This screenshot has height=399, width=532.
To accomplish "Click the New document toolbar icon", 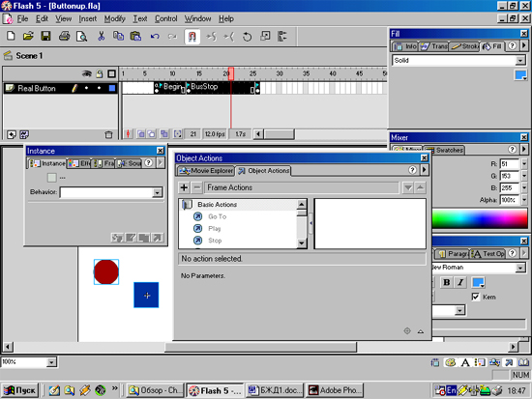I will point(11,36).
